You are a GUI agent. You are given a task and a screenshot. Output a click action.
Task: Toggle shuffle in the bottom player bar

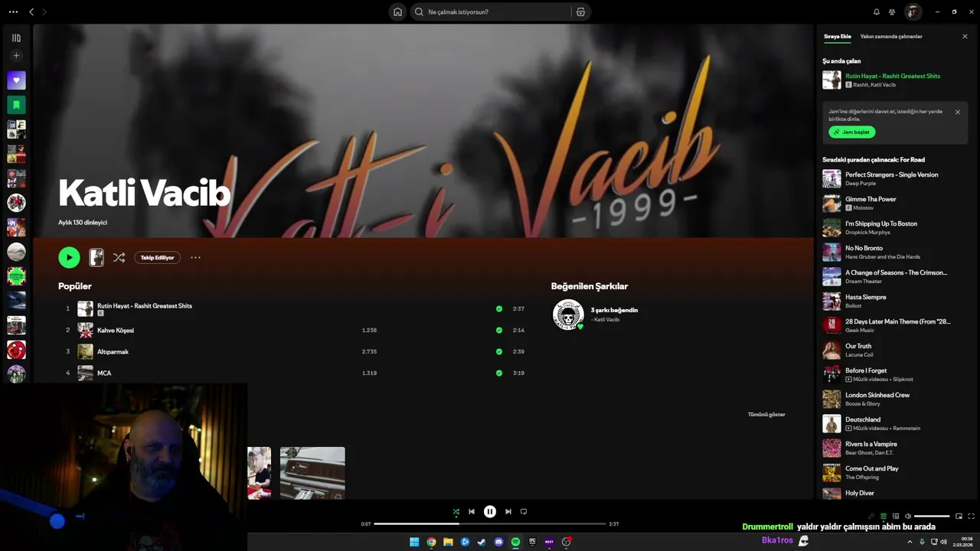tap(456, 512)
